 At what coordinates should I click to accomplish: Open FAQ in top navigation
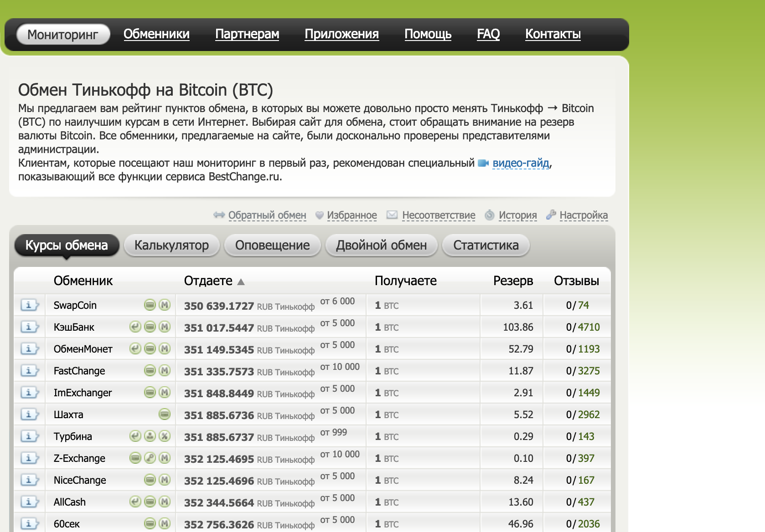488,34
